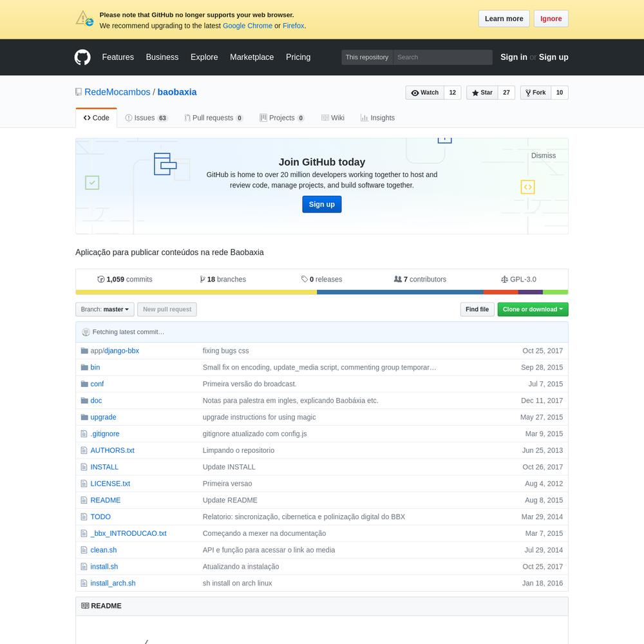Click the GitHub octocat logo
644x644 pixels.
(82, 57)
